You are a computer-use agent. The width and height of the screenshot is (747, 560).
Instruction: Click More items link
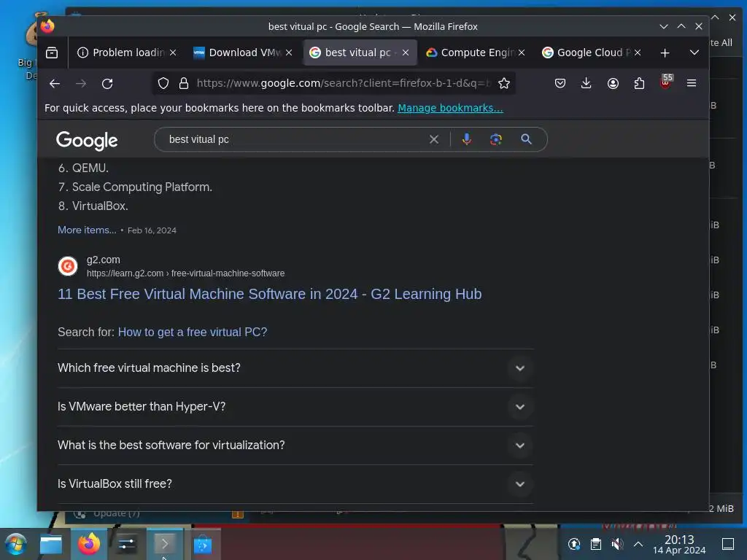(x=87, y=230)
